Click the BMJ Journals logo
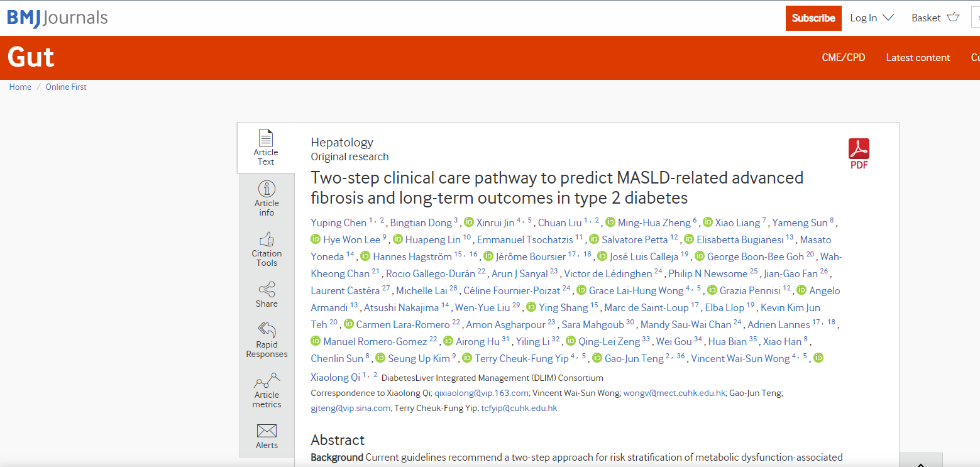The image size is (980, 467). (57, 18)
